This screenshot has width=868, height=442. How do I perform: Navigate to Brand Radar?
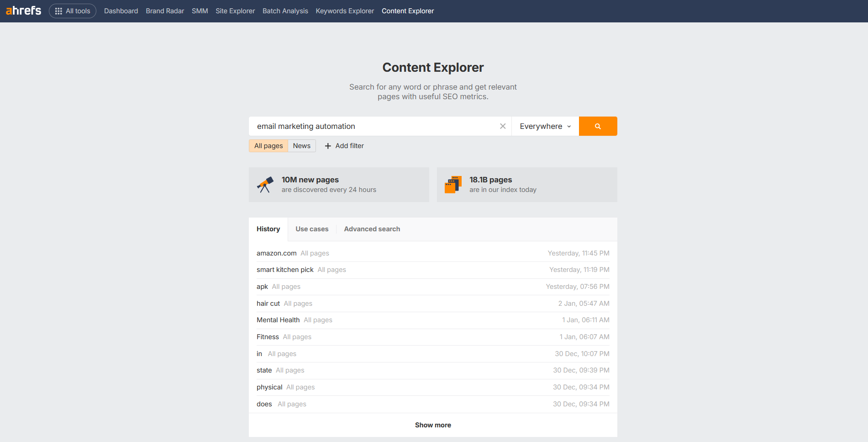pos(165,11)
